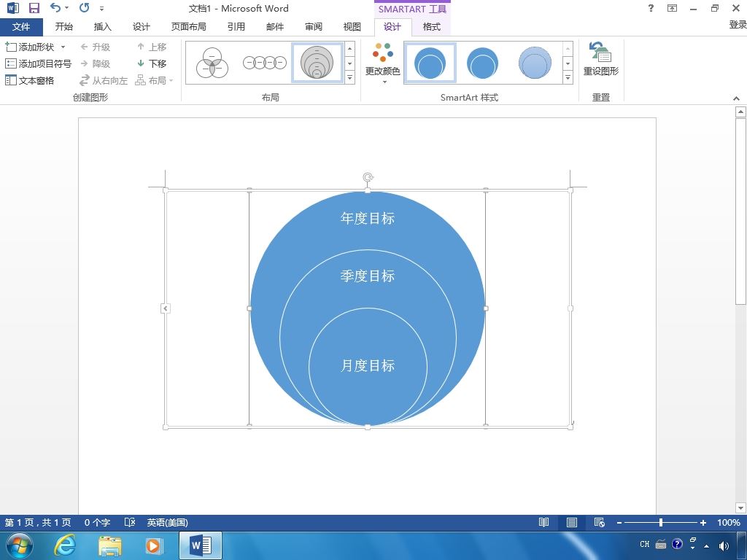The height and width of the screenshot is (560, 747).
Task: Open Windows Media Player from taskbar
Action: point(154,545)
